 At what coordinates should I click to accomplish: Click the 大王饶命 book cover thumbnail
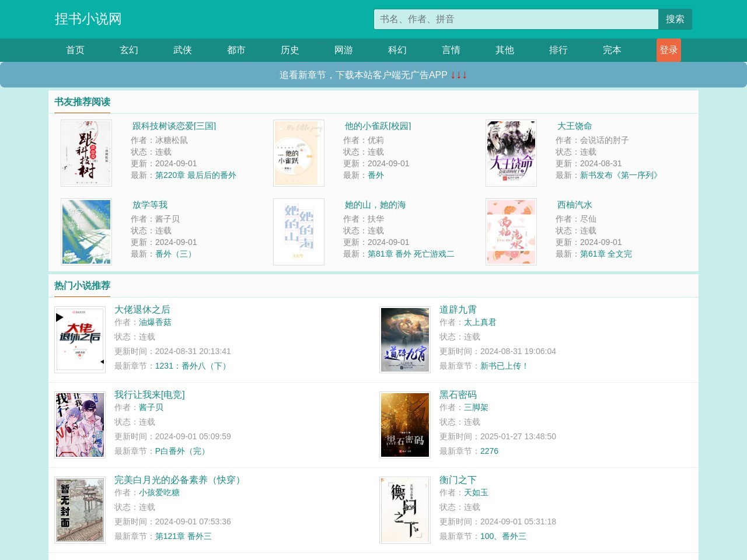[x=511, y=153]
